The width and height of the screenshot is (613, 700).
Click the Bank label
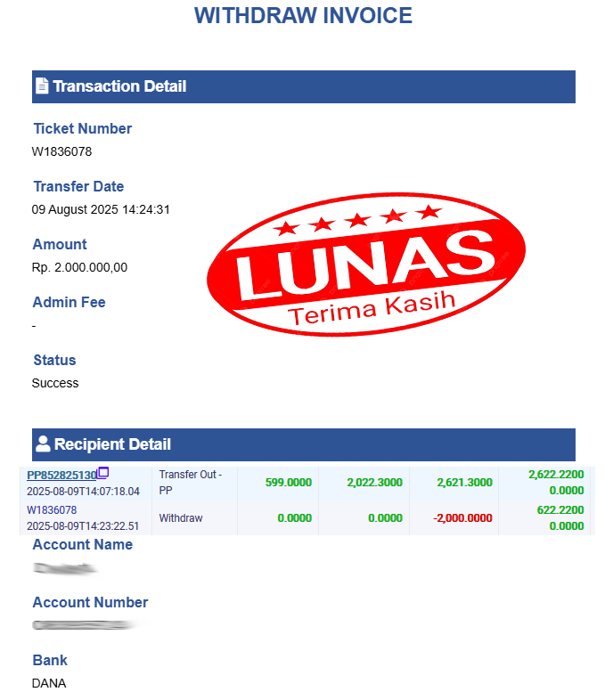(x=50, y=660)
